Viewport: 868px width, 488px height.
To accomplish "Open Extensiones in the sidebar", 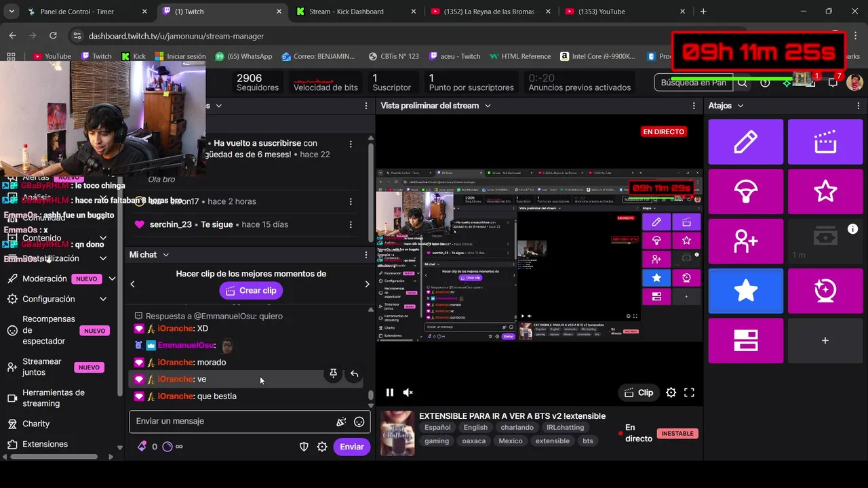I will point(45,444).
